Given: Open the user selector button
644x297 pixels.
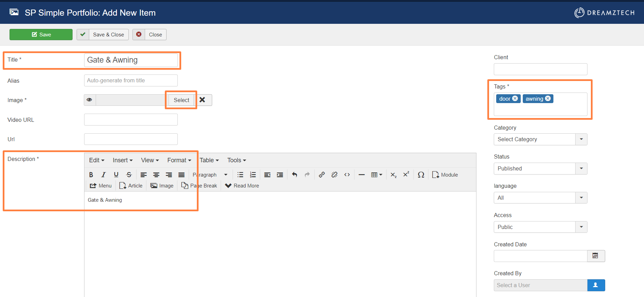Looking at the screenshot, I should tap(596, 285).
